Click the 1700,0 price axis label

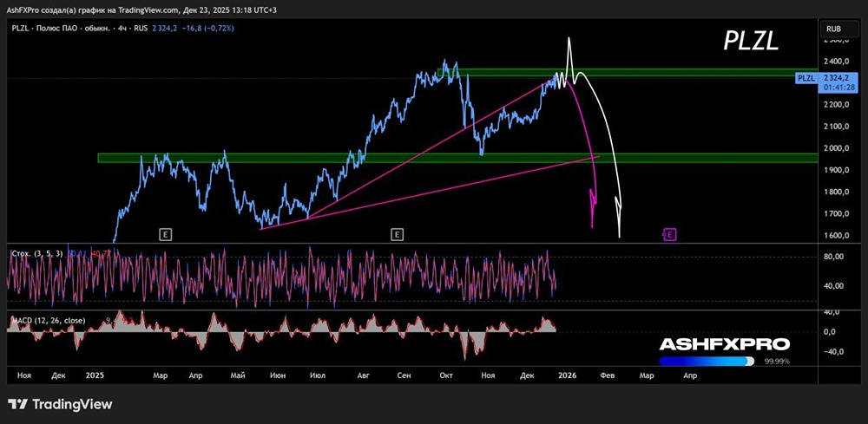coord(835,213)
